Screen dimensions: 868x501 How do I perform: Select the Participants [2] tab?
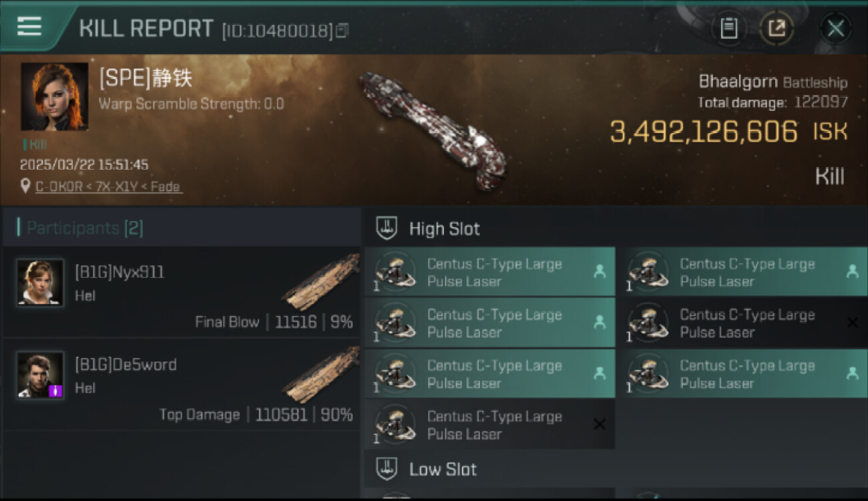click(x=85, y=228)
